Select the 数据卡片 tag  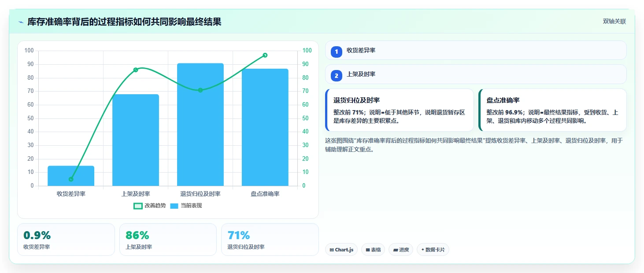tap(433, 250)
